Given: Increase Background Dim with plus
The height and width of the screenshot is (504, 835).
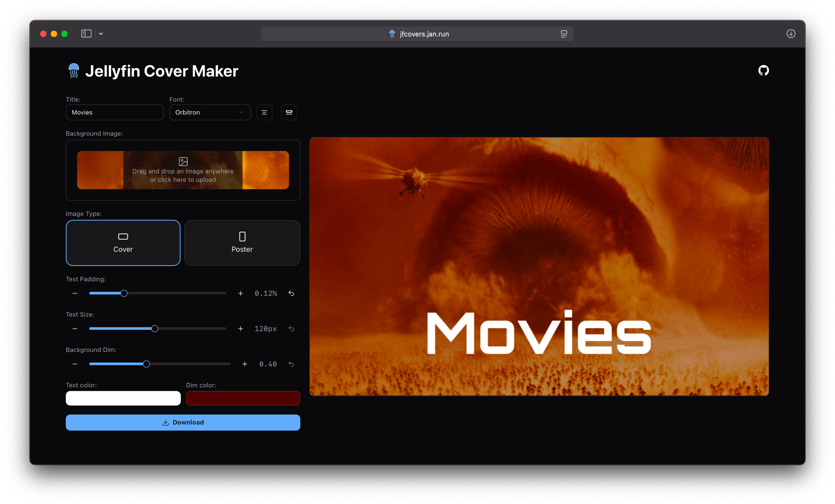Looking at the screenshot, I should [245, 364].
